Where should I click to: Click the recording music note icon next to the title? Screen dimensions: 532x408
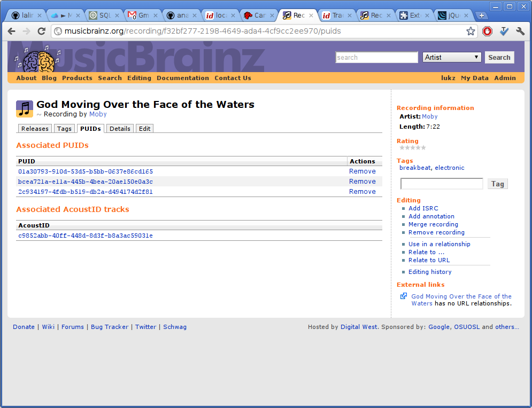point(25,109)
